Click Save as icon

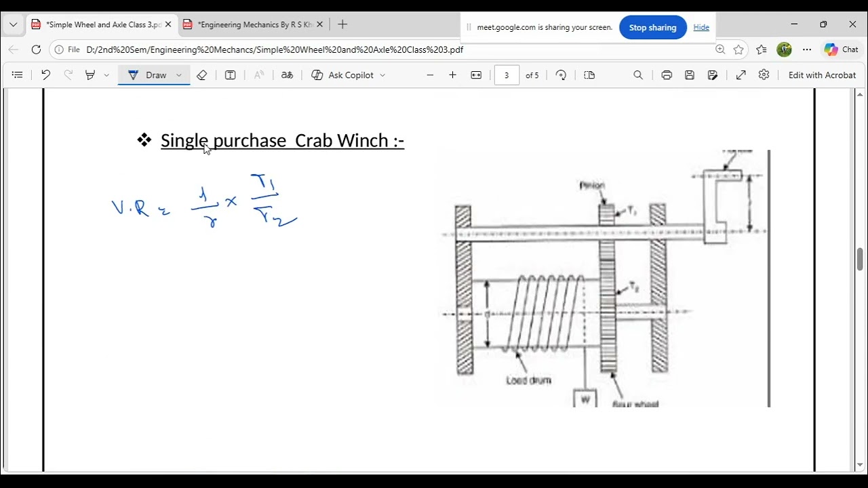(x=713, y=75)
